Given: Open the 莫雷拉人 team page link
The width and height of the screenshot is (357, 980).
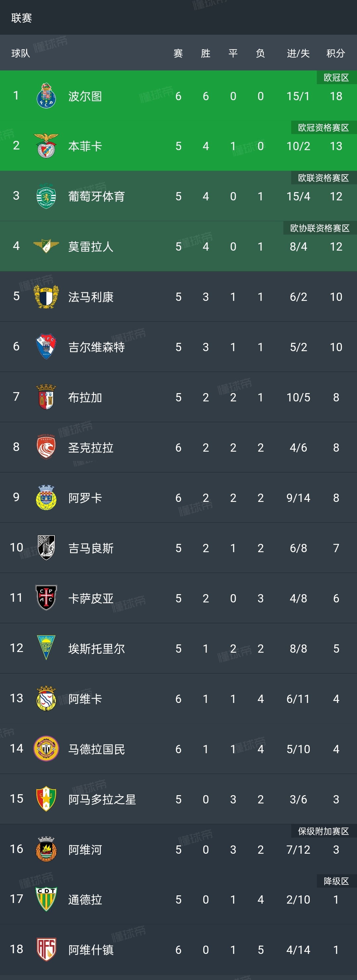Looking at the screenshot, I should click(91, 247).
